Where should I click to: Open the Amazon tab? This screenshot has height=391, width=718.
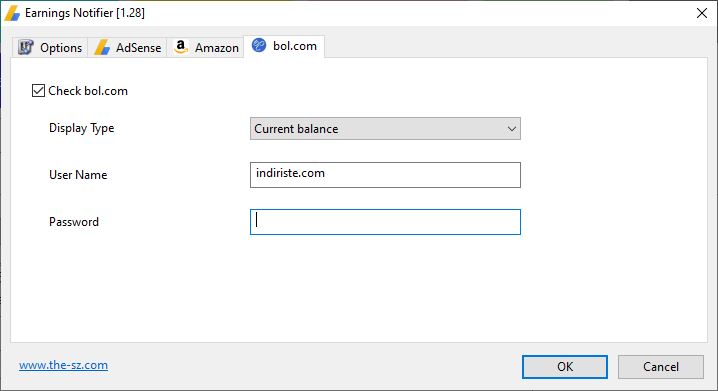coord(205,48)
